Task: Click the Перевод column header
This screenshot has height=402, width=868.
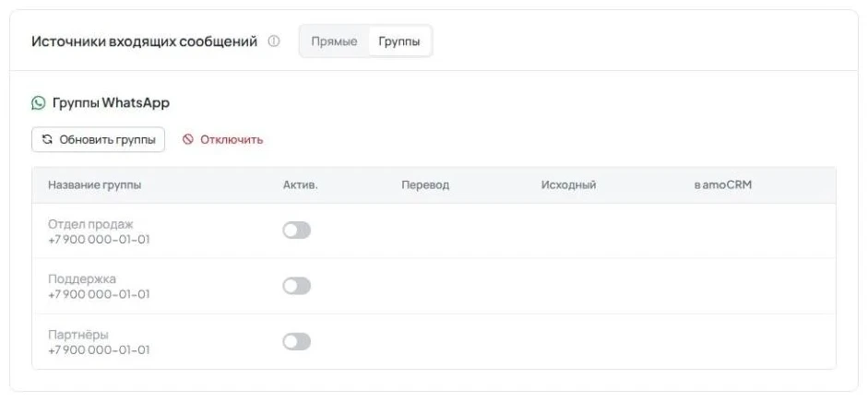Action: coord(425,185)
